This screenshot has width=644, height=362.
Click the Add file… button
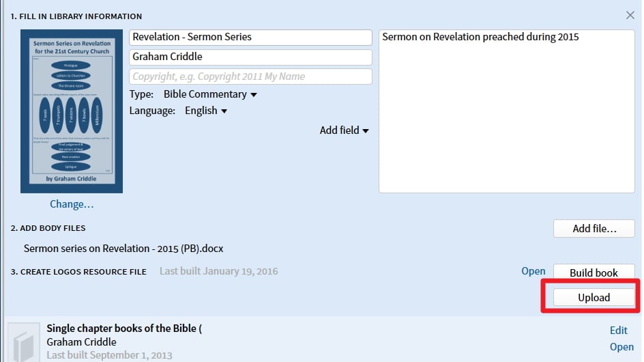[x=594, y=228]
